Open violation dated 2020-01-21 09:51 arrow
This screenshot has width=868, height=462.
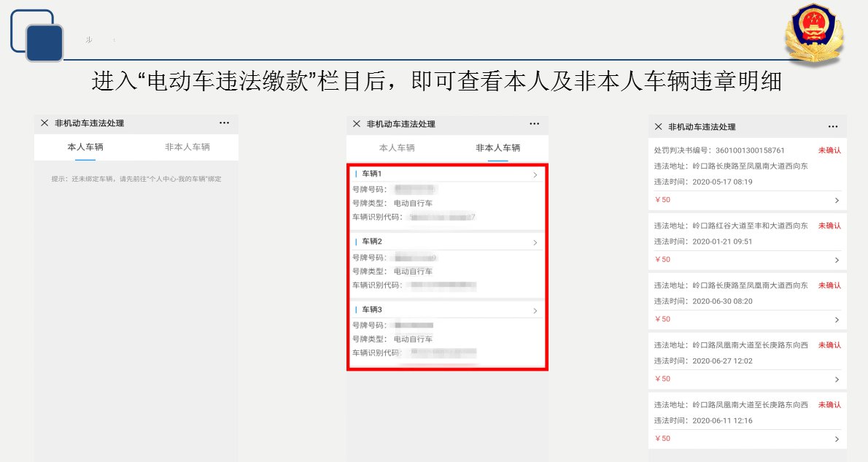(836, 260)
